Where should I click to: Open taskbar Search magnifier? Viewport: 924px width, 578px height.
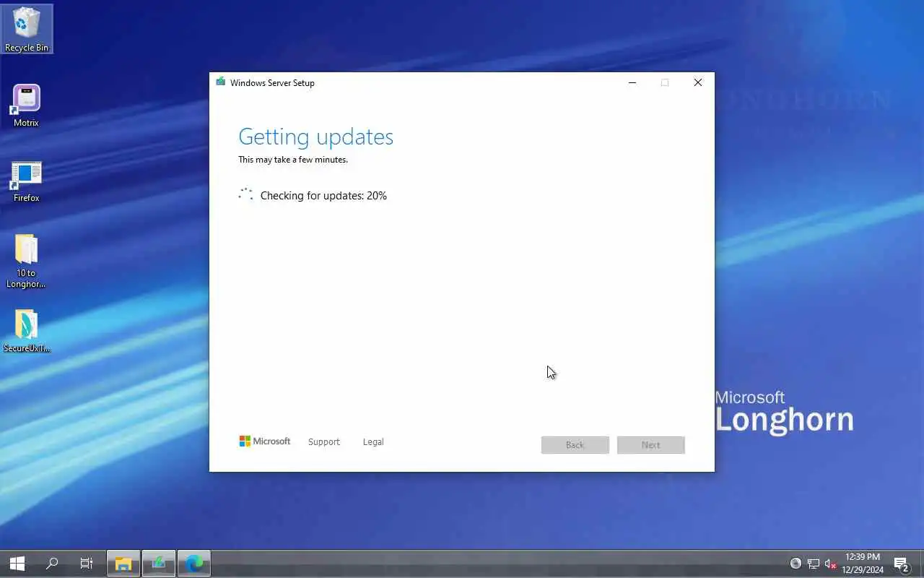pos(52,564)
